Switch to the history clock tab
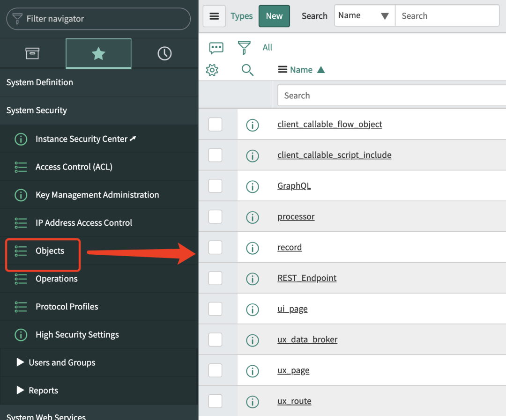 (164, 54)
